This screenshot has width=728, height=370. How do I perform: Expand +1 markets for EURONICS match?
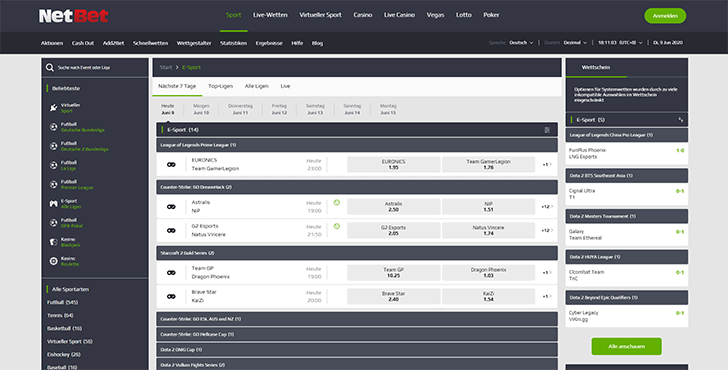click(547, 164)
